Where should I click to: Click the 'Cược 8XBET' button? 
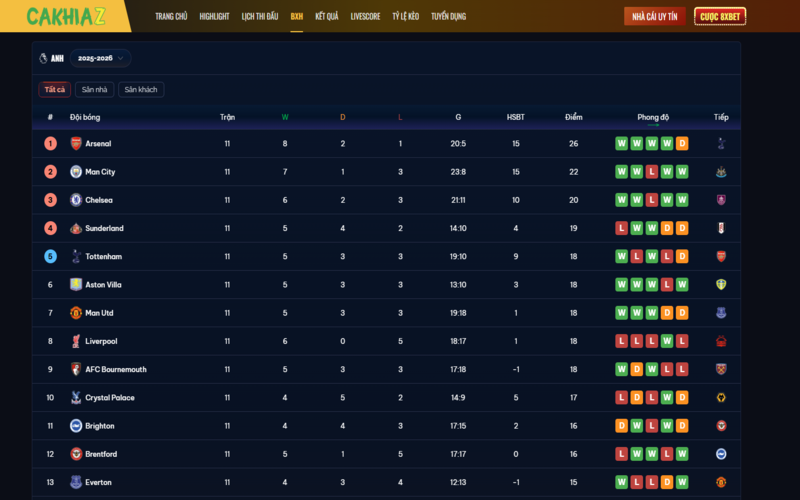pos(720,17)
